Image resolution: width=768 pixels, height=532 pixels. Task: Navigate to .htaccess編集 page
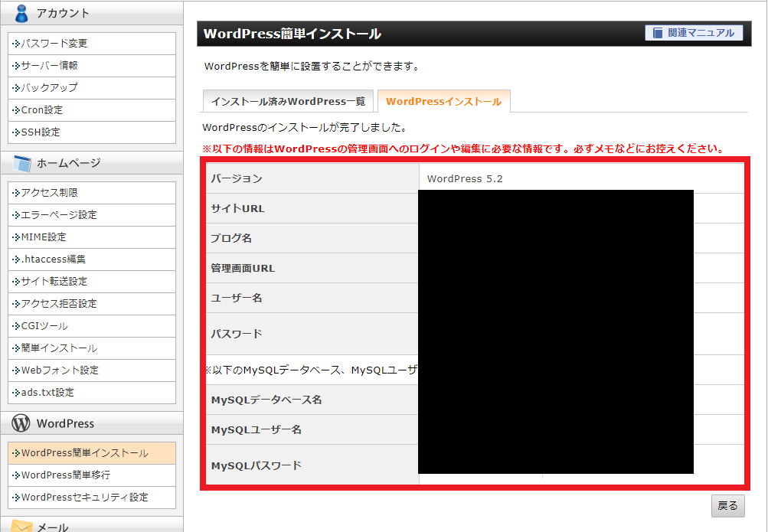(54, 259)
